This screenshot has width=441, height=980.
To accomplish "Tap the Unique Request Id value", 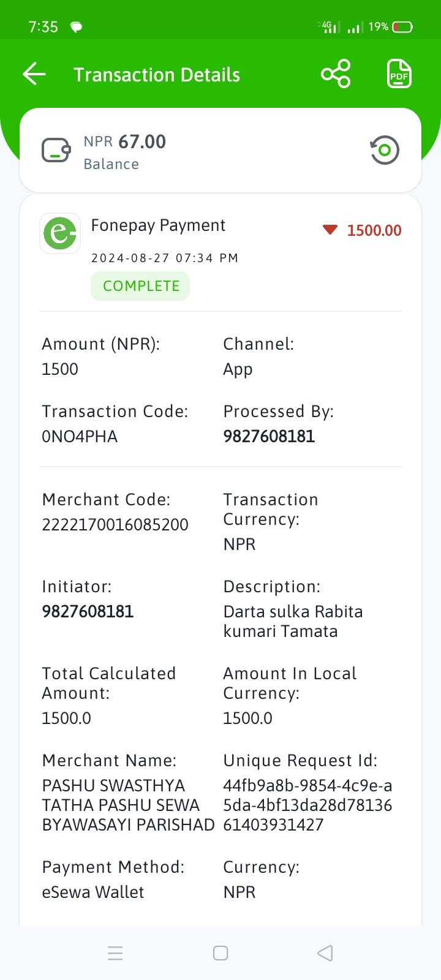I will coord(307,805).
